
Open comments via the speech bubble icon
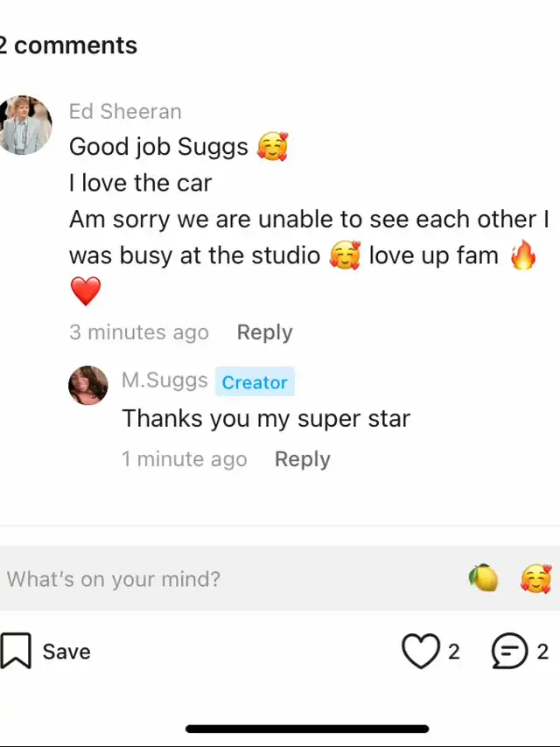click(x=510, y=652)
